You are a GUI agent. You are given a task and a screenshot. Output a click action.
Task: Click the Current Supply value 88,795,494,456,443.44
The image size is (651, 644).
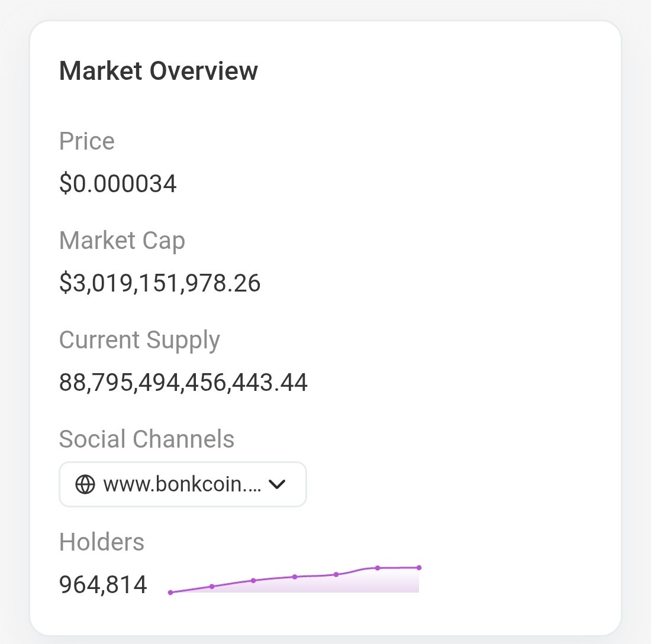[183, 382]
